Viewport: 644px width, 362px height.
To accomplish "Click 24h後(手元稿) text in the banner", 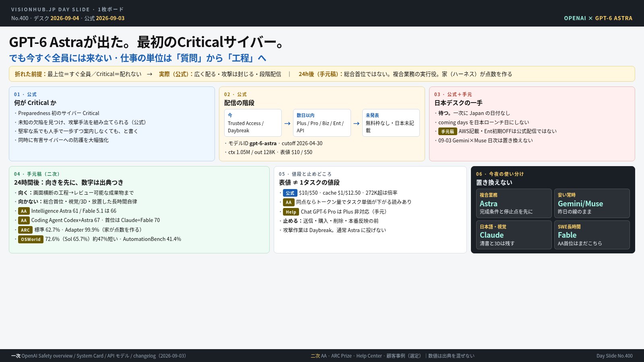I will [320, 74].
